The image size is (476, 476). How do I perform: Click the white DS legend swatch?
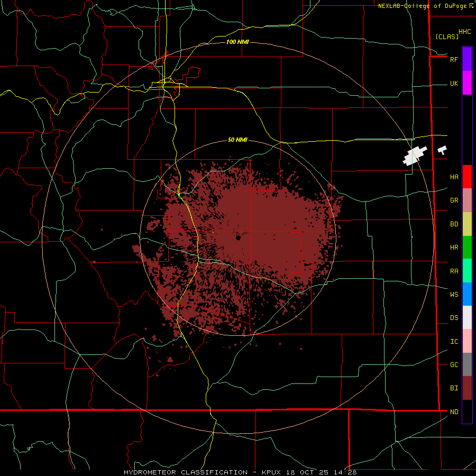pos(467,317)
